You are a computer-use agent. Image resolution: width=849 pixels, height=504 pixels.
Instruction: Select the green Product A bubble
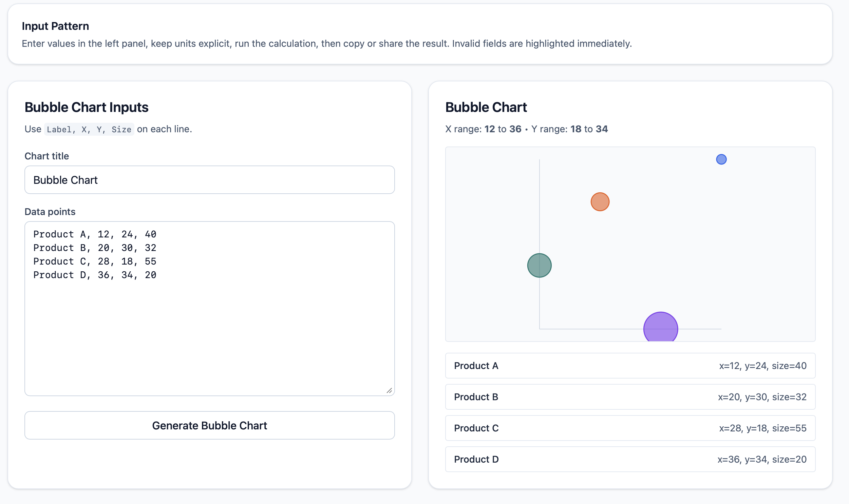[539, 265]
